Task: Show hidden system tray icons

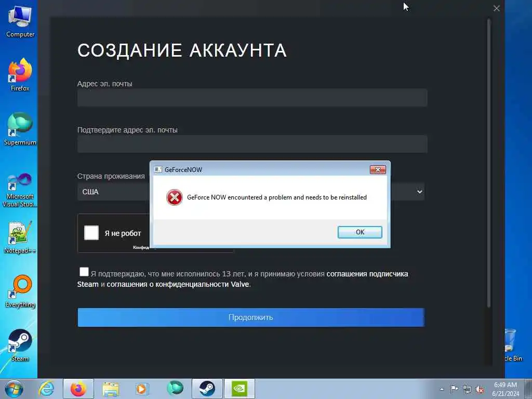Action: 442,390
